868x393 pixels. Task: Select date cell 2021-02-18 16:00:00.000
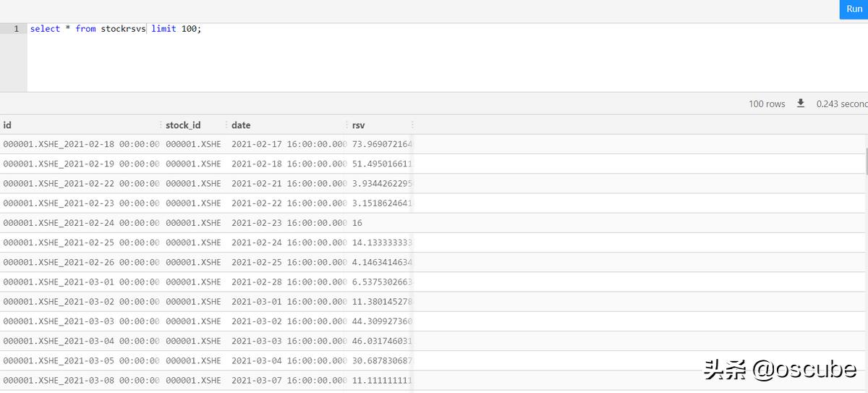[289, 164]
